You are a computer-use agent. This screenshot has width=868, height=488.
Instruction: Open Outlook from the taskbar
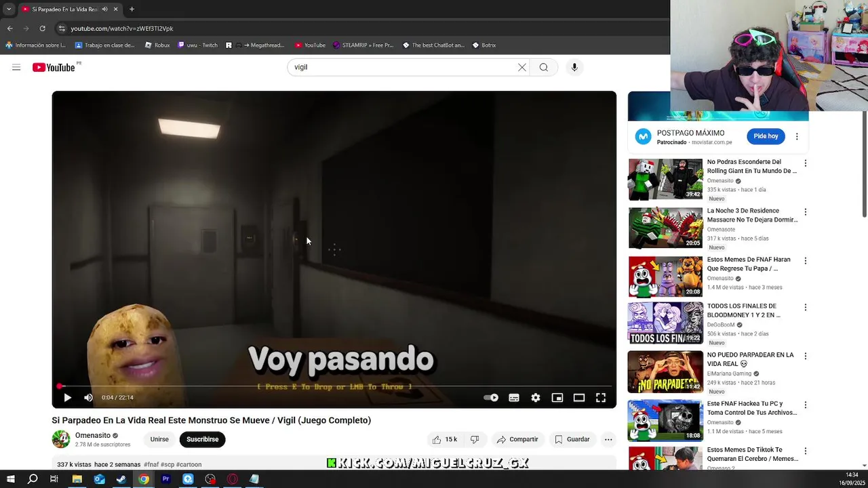(x=100, y=479)
